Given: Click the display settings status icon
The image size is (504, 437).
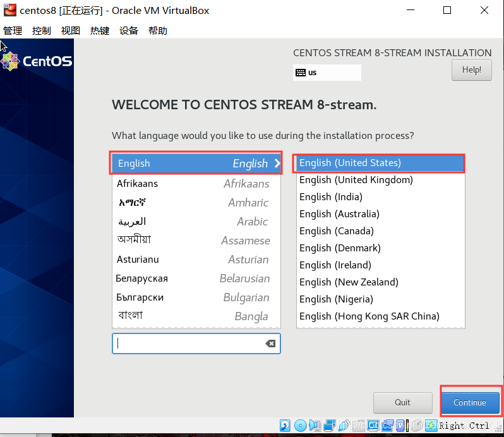Looking at the screenshot, I should [373, 426].
